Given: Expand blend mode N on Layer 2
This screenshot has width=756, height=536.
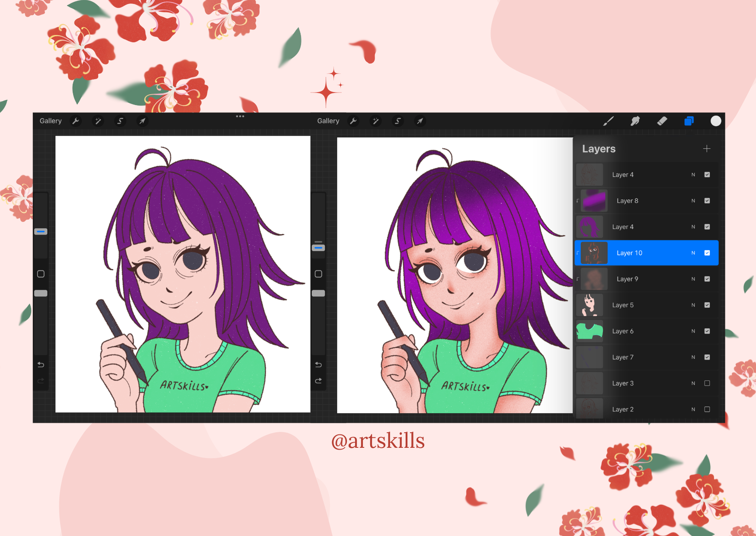Looking at the screenshot, I should point(693,409).
